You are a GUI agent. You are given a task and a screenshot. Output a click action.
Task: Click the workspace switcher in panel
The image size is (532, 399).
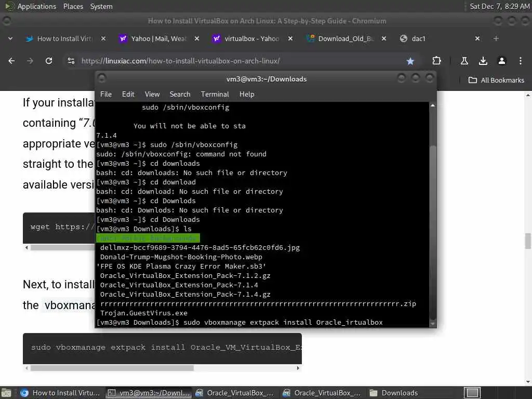click(x=472, y=393)
